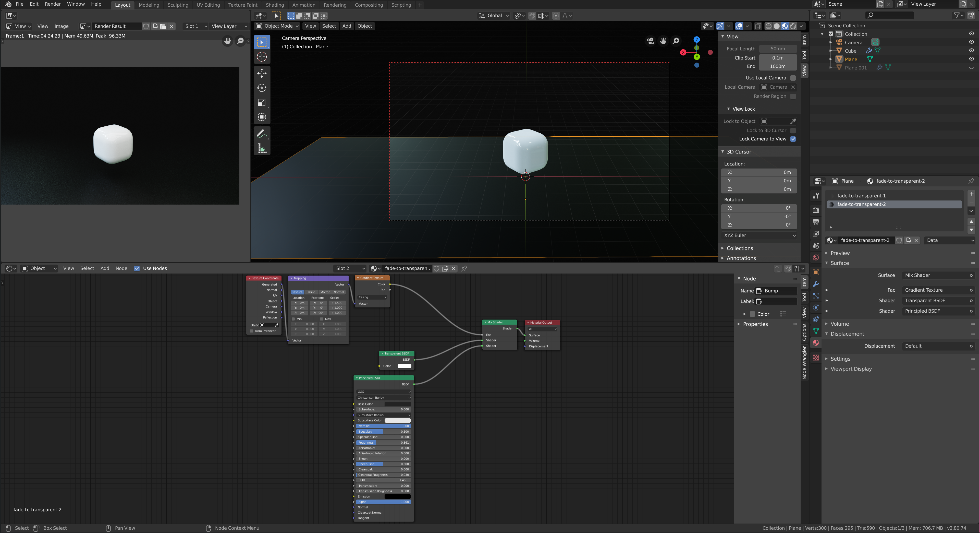Open the XYZ Euler rotation mode dropdown
This screenshot has width=980, height=533.
759,235
